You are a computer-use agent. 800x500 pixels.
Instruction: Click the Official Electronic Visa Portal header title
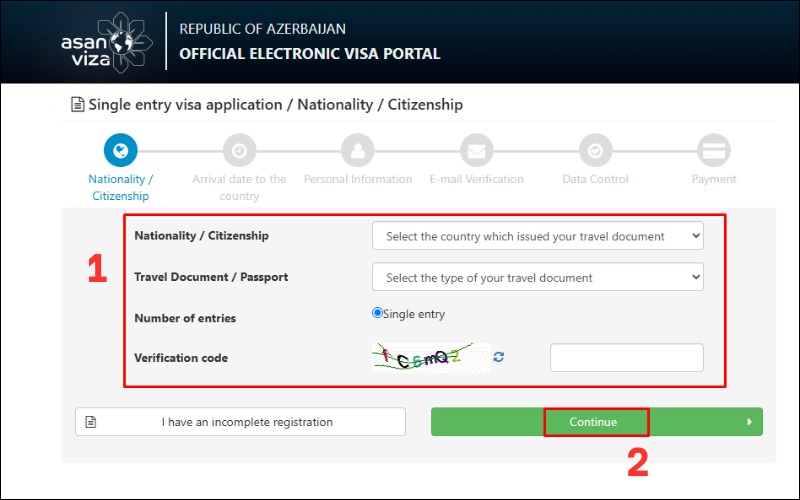click(x=309, y=53)
